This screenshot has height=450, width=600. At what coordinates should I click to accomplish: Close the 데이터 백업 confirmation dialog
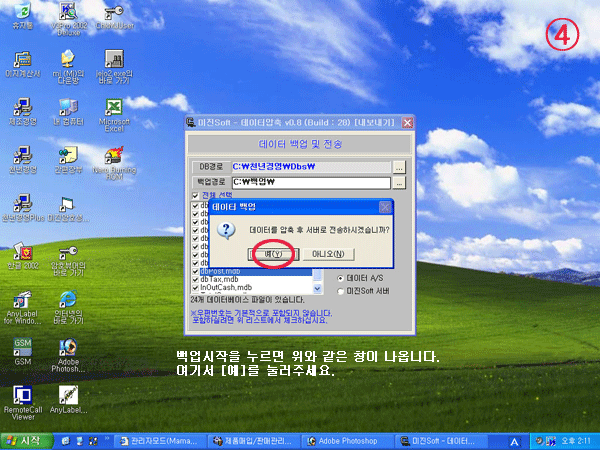(385, 207)
